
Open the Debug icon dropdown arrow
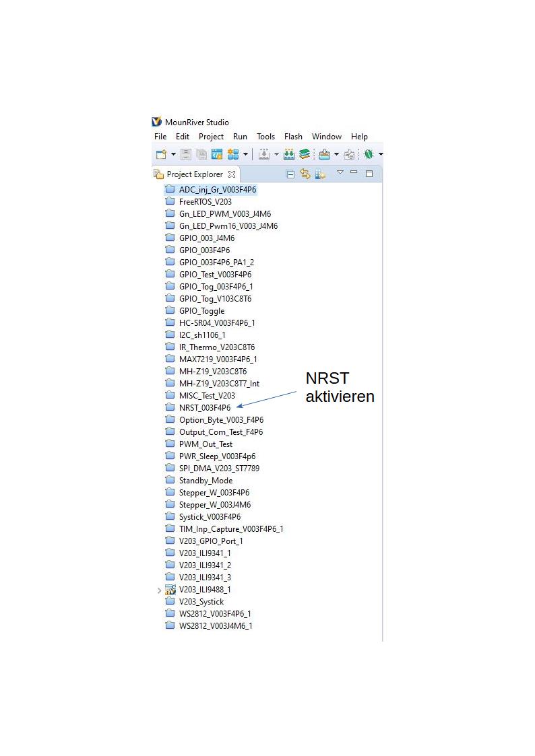(381, 154)
